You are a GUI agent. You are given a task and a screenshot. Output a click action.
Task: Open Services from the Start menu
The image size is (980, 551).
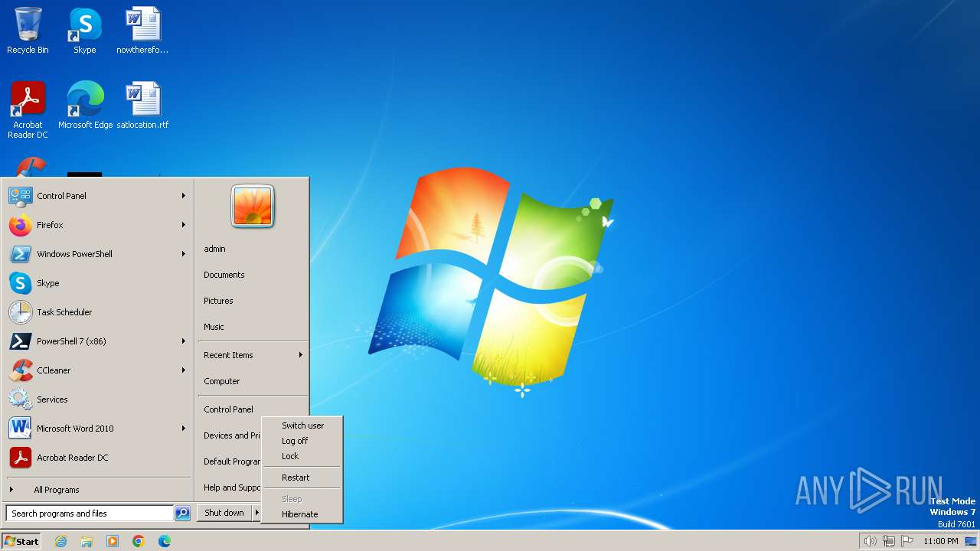[x=98, y=399]
